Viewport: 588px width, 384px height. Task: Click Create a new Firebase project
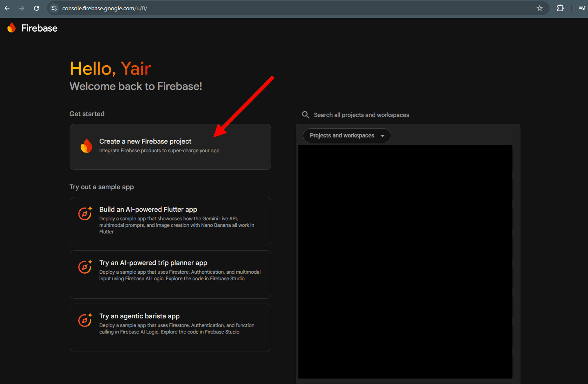(x=170, y=147)
